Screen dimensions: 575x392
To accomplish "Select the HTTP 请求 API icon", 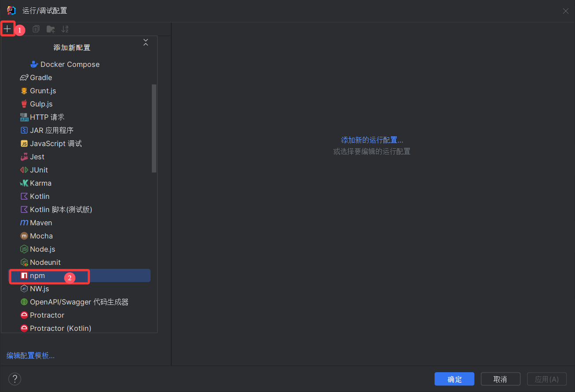I will point(24,117).
